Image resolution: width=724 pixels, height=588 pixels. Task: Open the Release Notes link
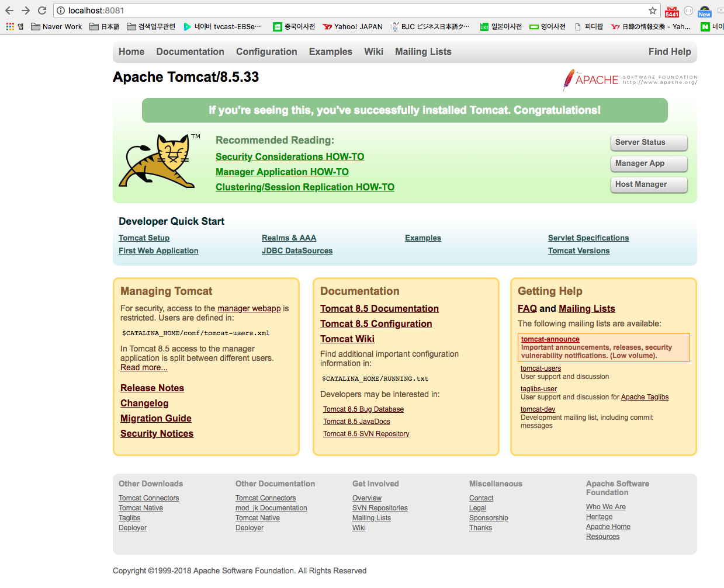(152, 388)
